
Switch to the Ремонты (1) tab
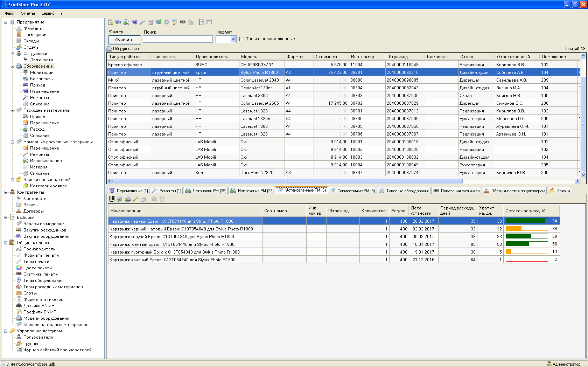(167, 191)
